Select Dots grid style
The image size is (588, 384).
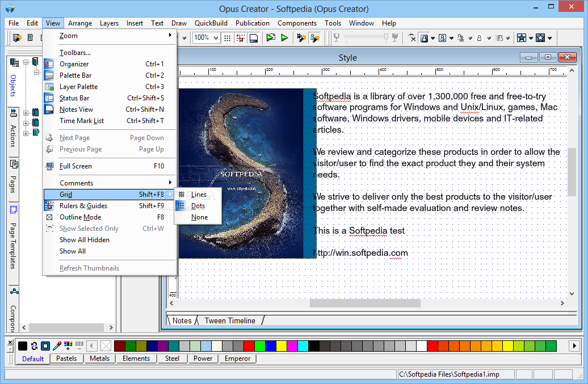(198, 206)
